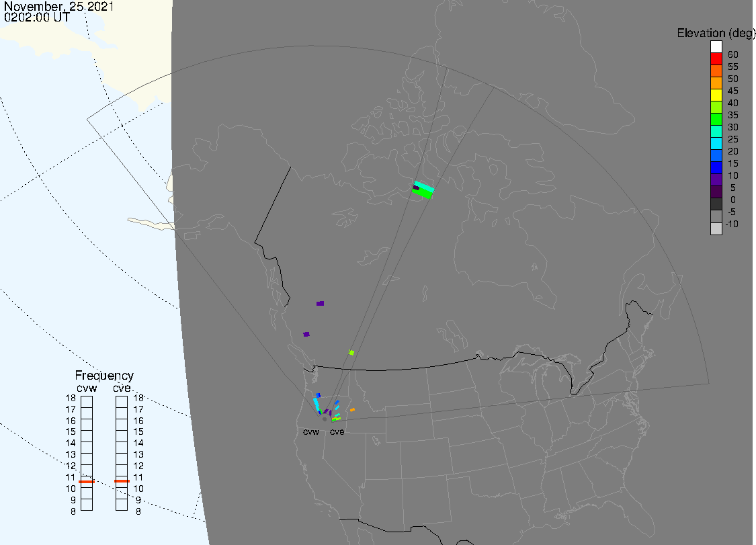The height and width of the screenshot is (545, 756).
Task: Click the yellow-green echo near the Canada-US border
Action: coord(351,353)
